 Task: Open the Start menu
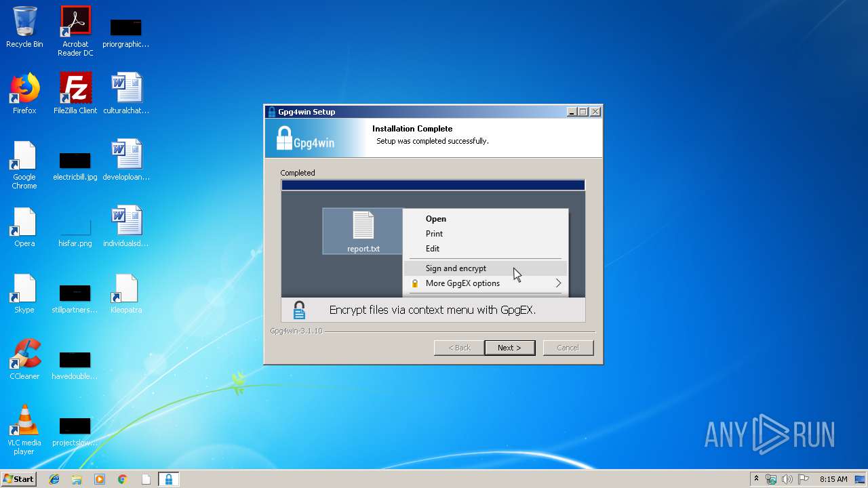(19, 479)
